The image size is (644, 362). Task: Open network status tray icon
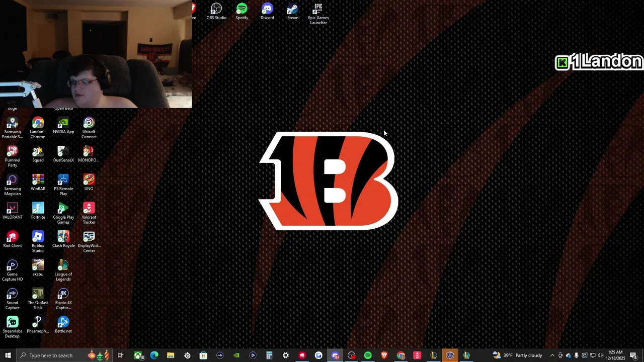tap(592, 355)
